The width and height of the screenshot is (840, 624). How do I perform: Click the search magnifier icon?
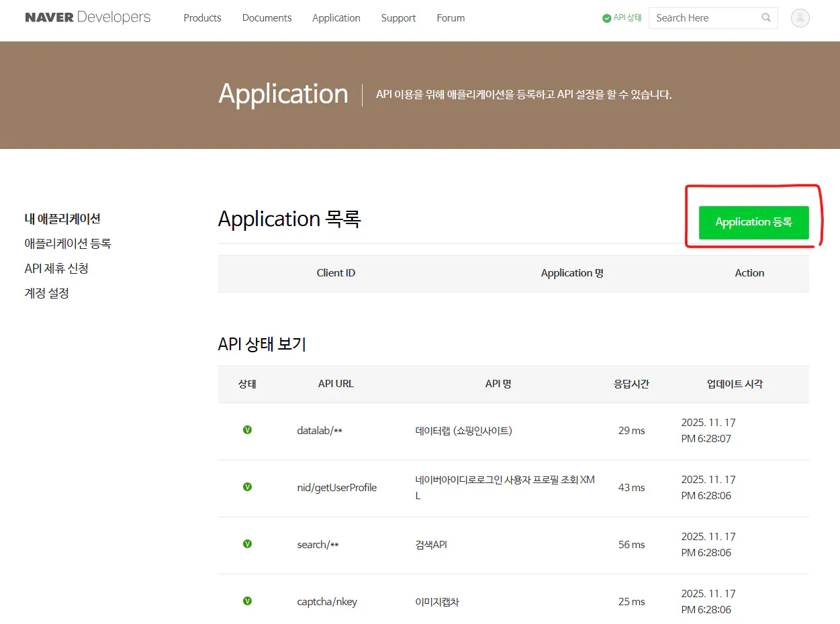766,18
